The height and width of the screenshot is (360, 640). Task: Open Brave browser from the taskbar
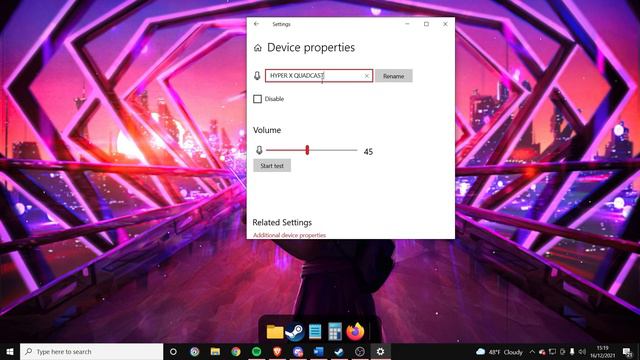[x=277, y=351]
